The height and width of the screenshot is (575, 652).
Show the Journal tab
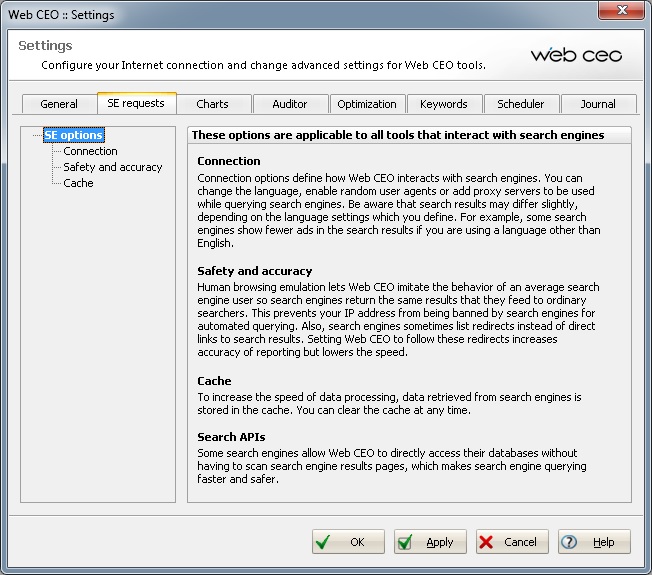(598, 104)
